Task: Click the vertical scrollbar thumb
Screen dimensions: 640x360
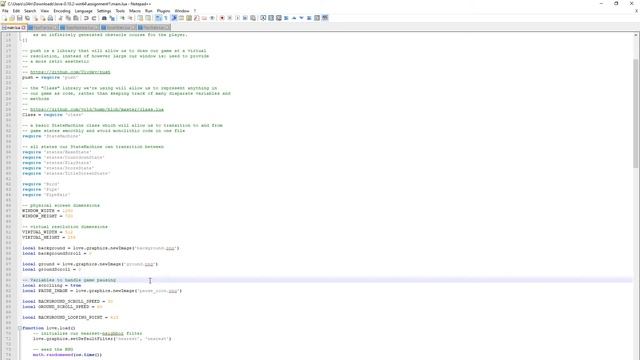Action: (636, 113)
